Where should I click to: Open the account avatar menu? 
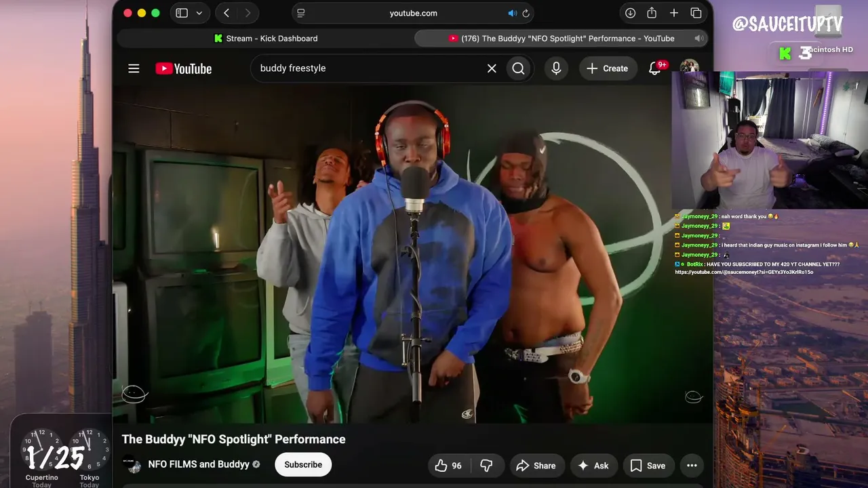click(x=690, y=68)
